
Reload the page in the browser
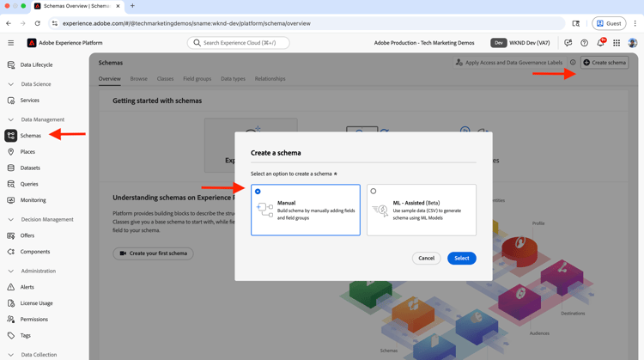pos(38,23)
